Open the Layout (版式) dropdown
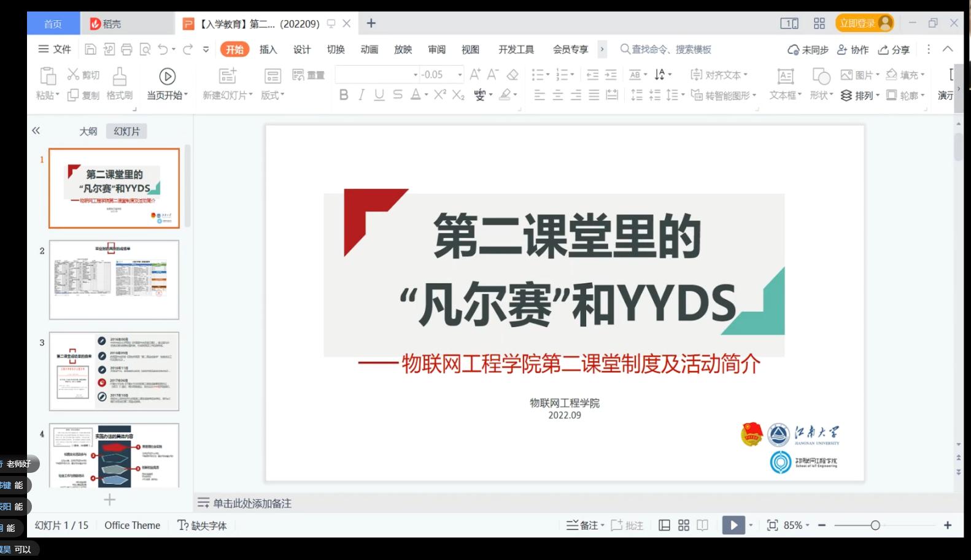The width and height of the screenshot is (971, 560). (x=273, y=95)
